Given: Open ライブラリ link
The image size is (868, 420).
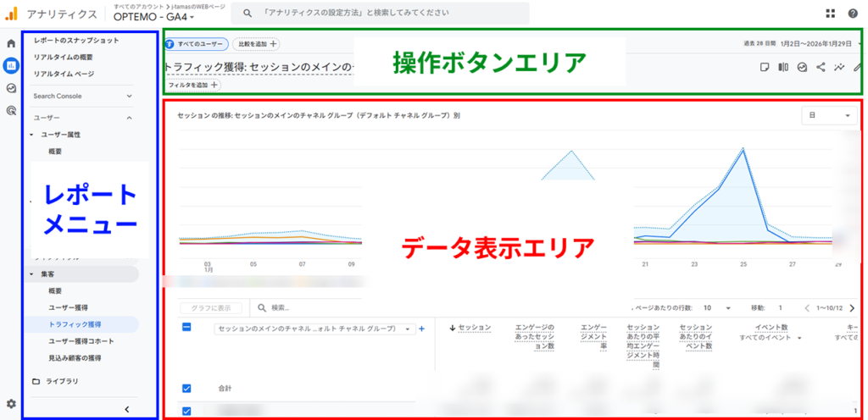Looking at the screenshot, I should pos(62,381).
